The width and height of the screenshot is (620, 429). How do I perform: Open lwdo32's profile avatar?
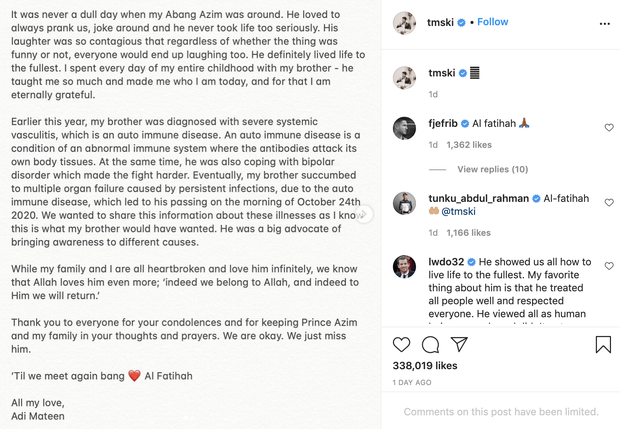(404, 266)
